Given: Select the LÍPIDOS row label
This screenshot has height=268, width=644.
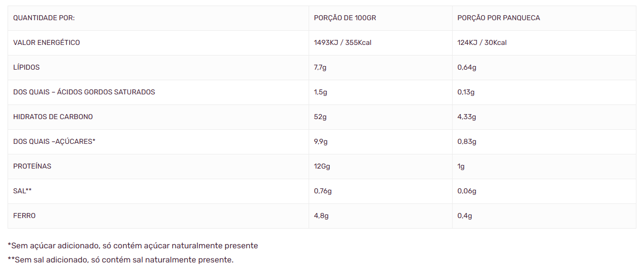Looking at the screenshot, I should (26, 68).
